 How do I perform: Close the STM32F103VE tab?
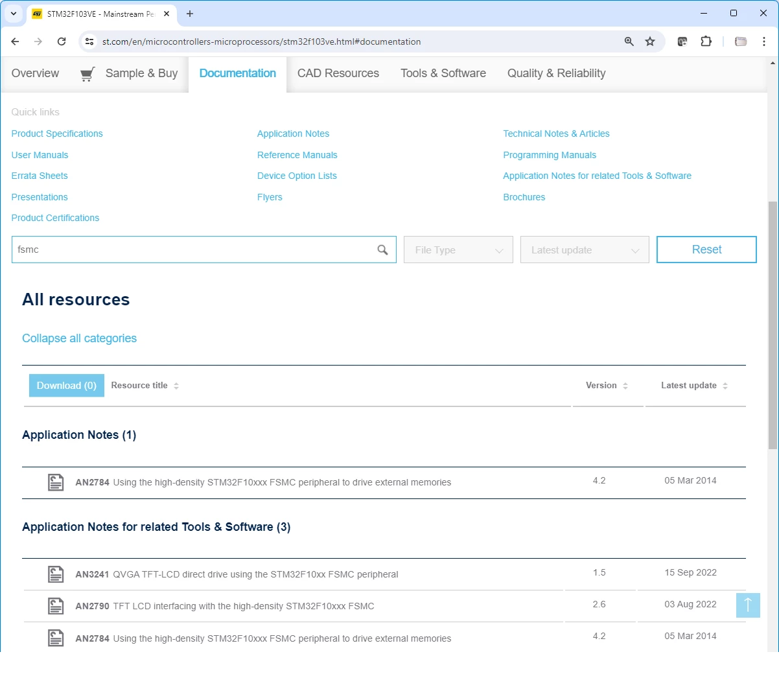(x=167, y=14)
